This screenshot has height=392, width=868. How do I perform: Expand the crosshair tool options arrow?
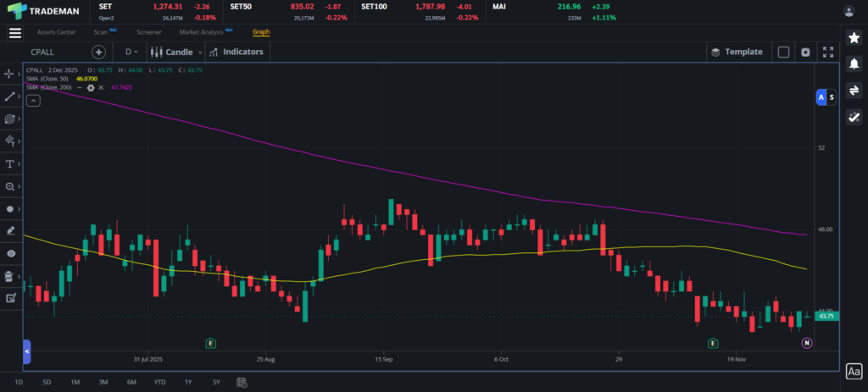(x=19, y=74)
